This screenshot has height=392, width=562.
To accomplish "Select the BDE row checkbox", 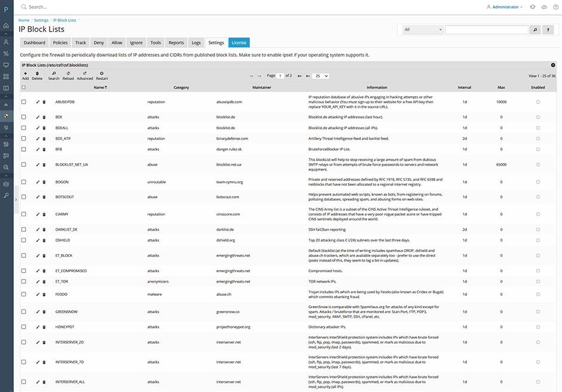I will pos(24,117).
